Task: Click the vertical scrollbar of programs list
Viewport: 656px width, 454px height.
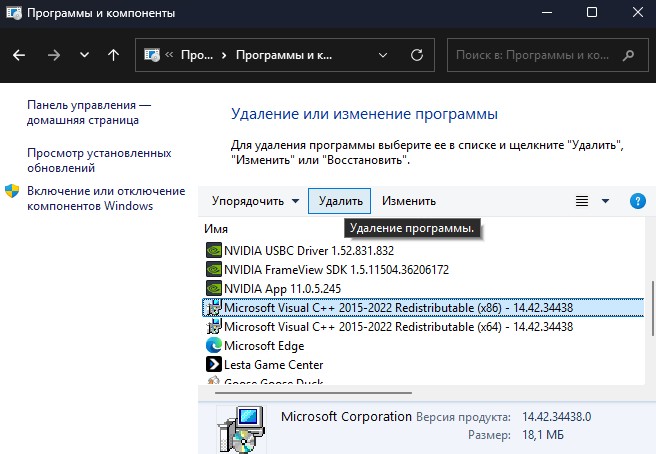Action: [653, 308]
